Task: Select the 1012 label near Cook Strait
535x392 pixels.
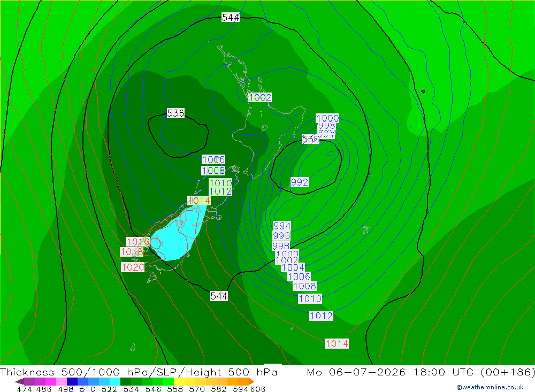Action: click(220, 191)
